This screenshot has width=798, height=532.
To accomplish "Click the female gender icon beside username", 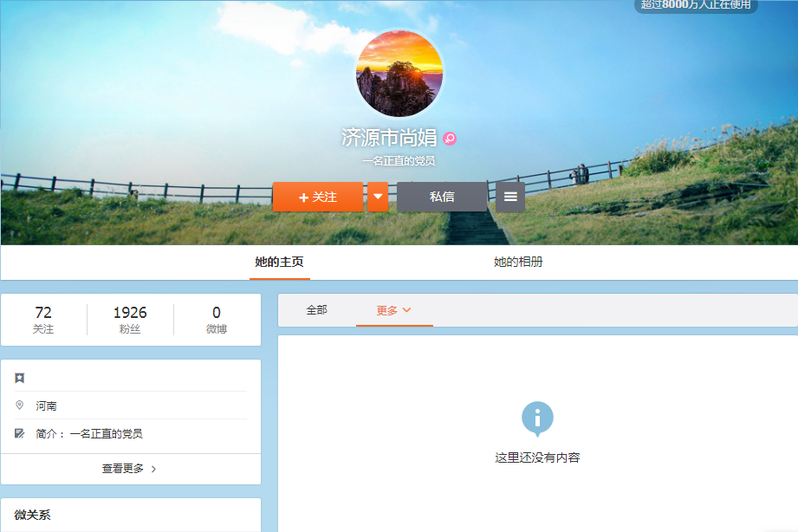I will 450,138.
